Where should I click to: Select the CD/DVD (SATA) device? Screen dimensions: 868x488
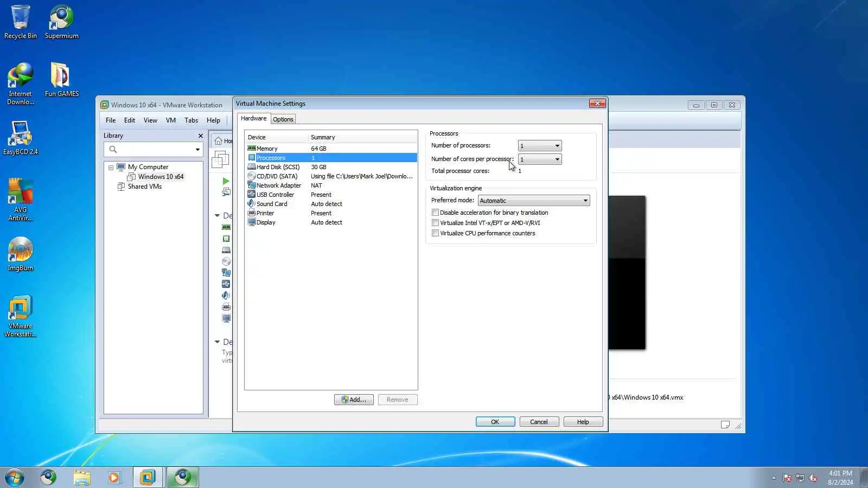tap(331, 176)
